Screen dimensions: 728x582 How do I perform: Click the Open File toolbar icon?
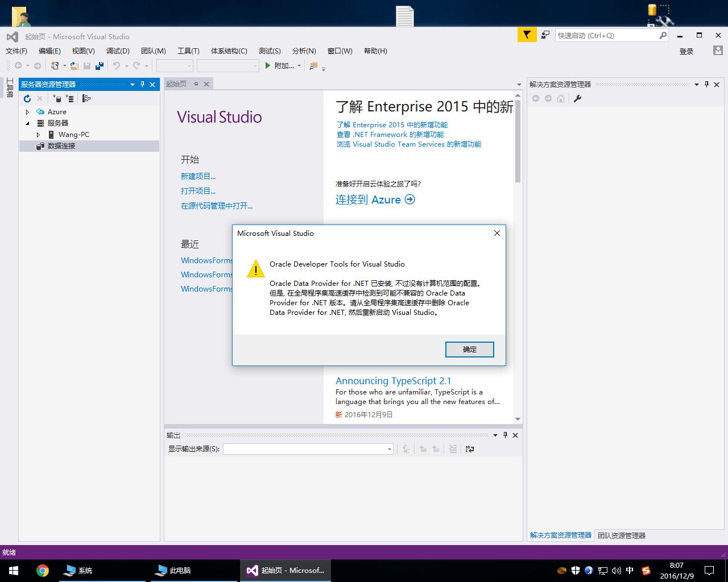[74, 66]
